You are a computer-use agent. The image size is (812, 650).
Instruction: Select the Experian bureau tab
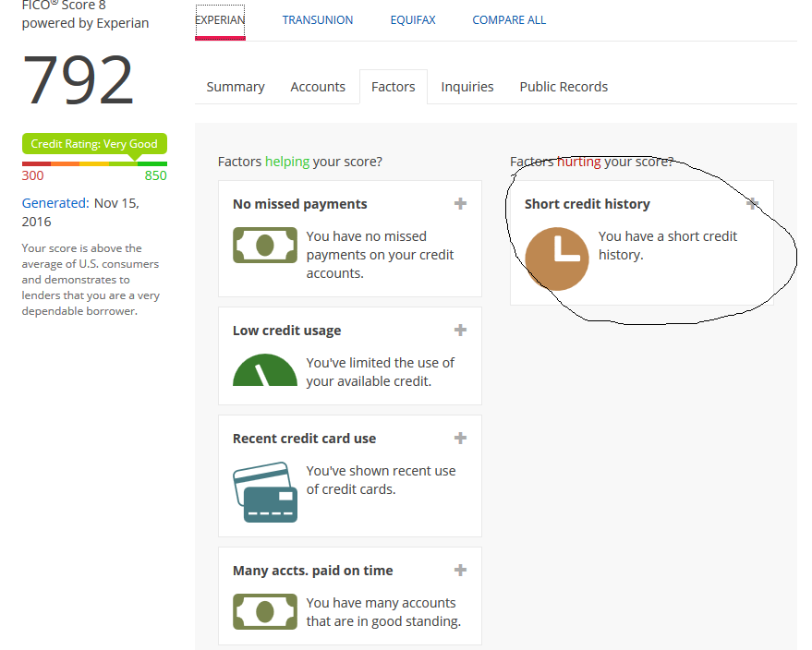(x=220, y=20)
